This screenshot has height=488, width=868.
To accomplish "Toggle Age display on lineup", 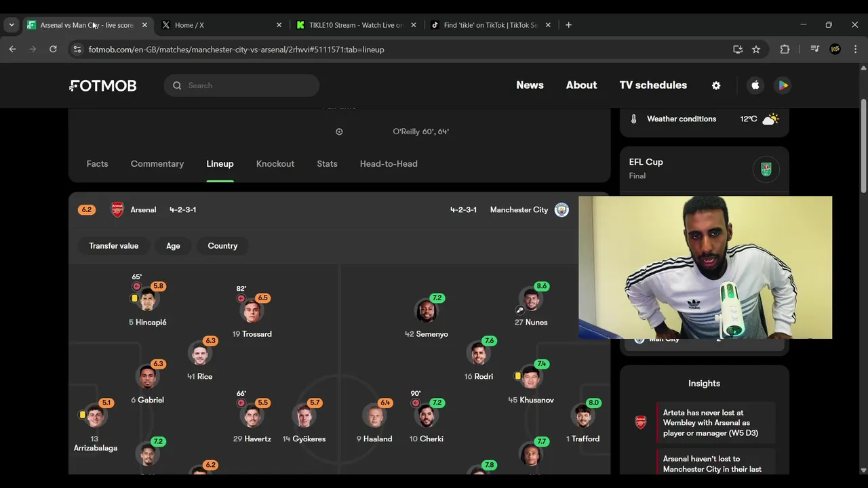I will [x=173, y=246].
